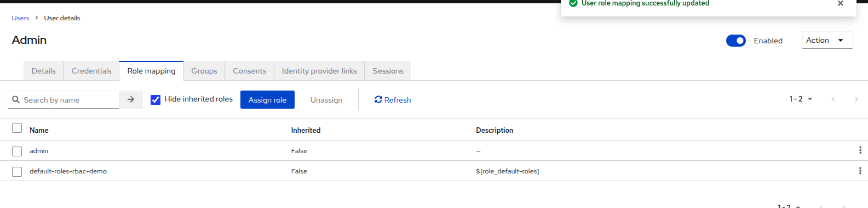Image resolution: width=868 pixels, height=208 pixels.
Task: Click the Refresh link
Action: [393, 99]
